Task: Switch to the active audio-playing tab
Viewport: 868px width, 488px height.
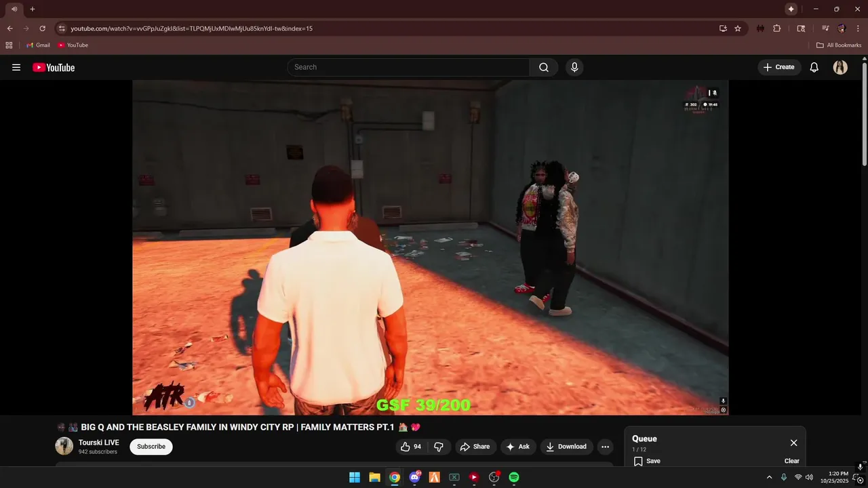Action: pos(14,9)
